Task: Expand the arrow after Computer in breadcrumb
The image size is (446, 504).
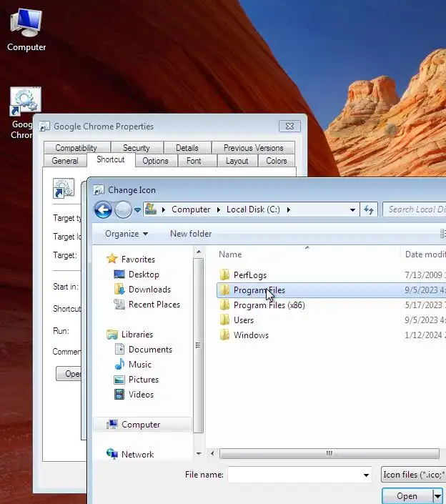Action: tap(219, 210)
